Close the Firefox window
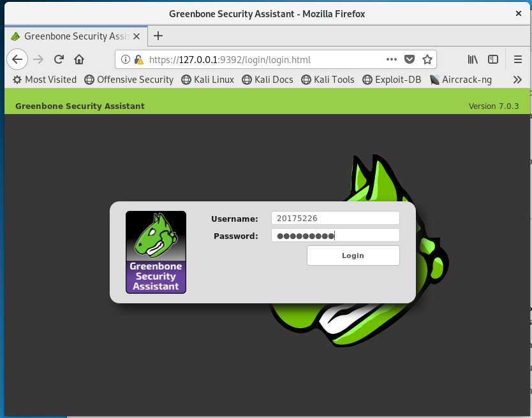 pos(519,13)
